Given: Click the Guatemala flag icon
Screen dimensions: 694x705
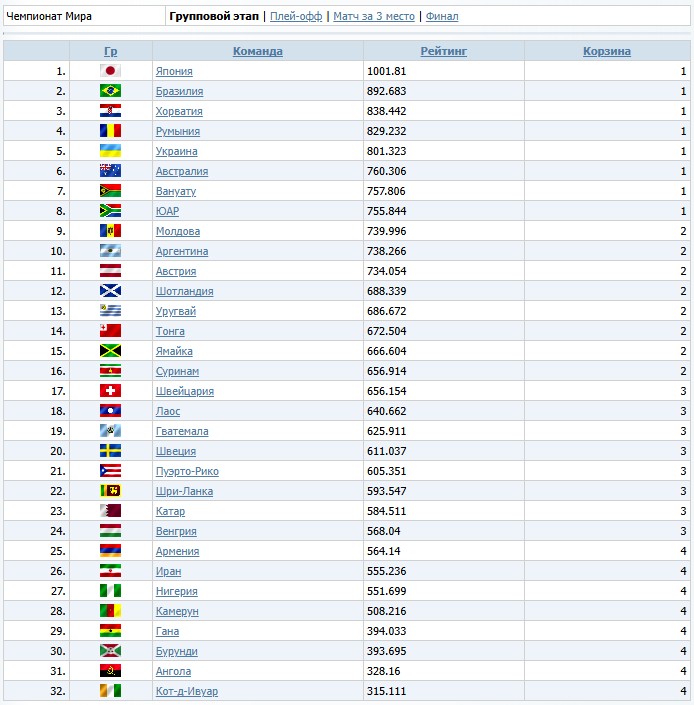Looking at the screenshot, I should click(x=110, y=431).
